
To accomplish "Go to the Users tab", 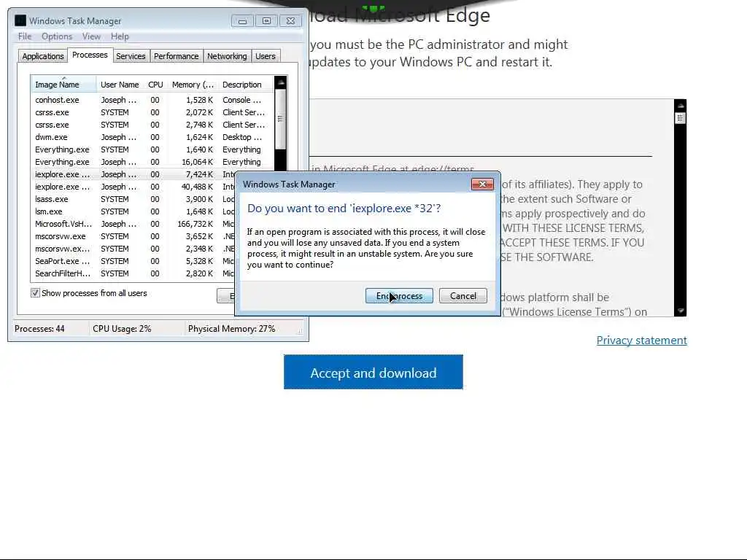I will [x=266, y=56].
